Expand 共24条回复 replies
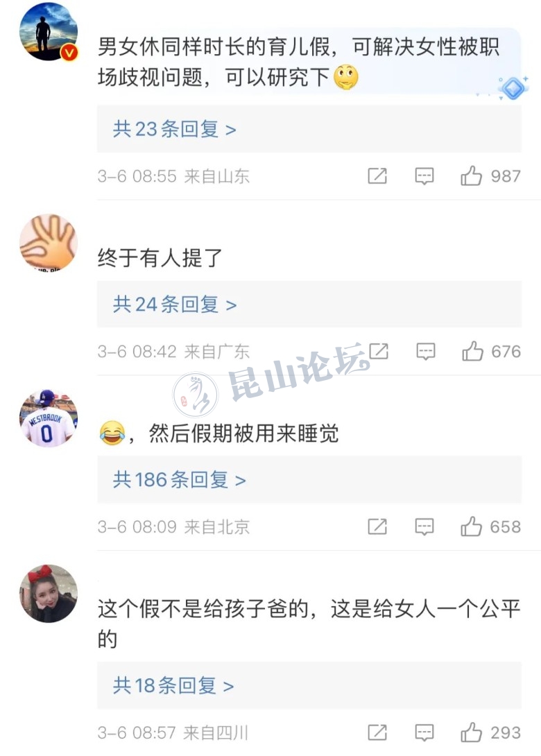 point(175,304)
